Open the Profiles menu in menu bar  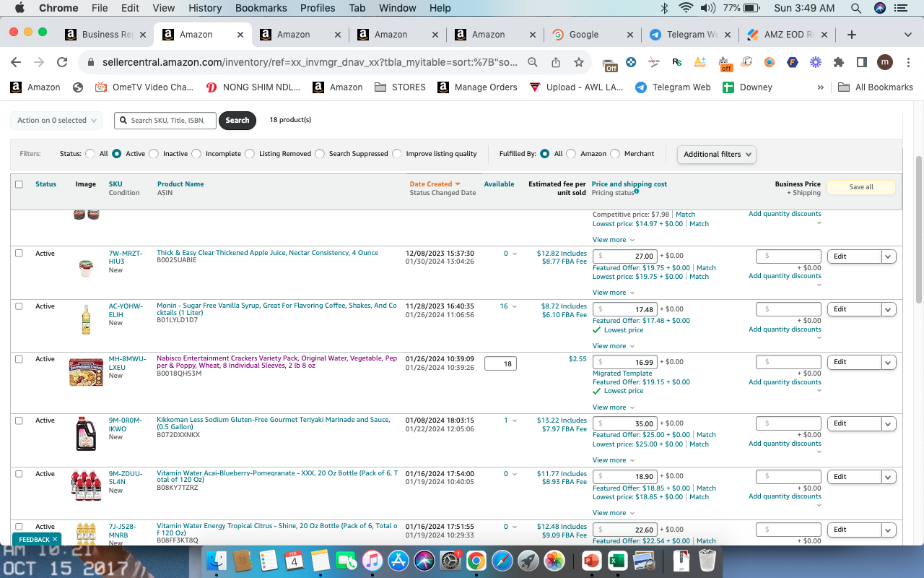[318, 8]
